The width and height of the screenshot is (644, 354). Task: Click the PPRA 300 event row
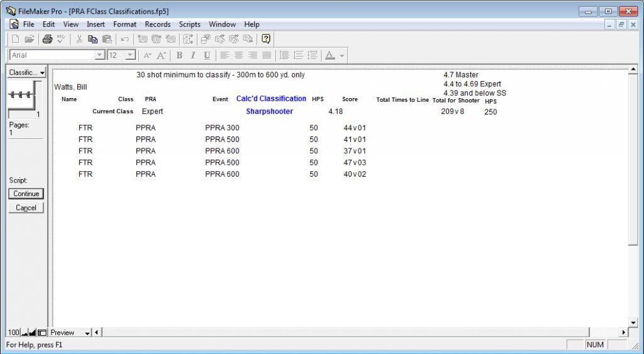tap(222, 128)
